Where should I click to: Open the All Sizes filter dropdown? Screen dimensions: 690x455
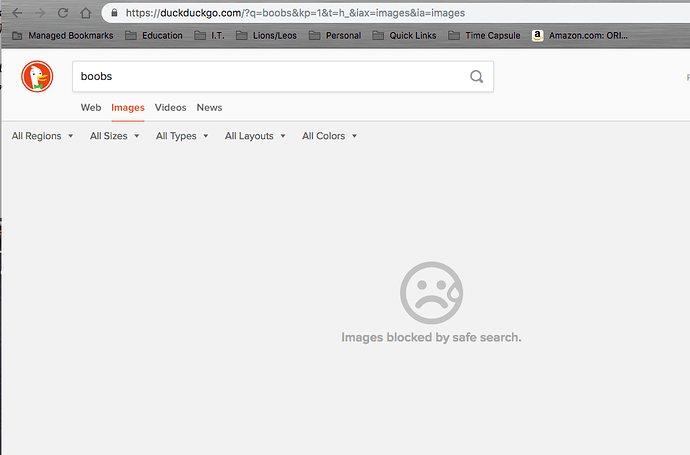[114, 136]
